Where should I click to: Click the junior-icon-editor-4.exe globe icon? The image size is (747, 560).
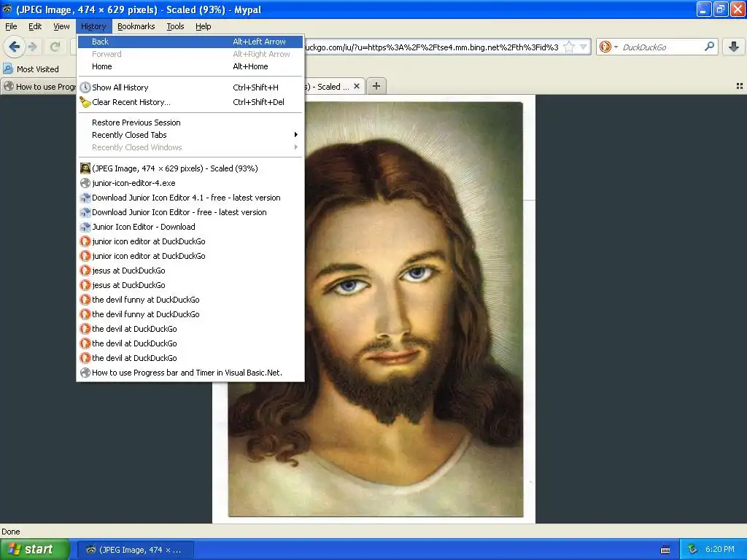[x=85, y=183]
